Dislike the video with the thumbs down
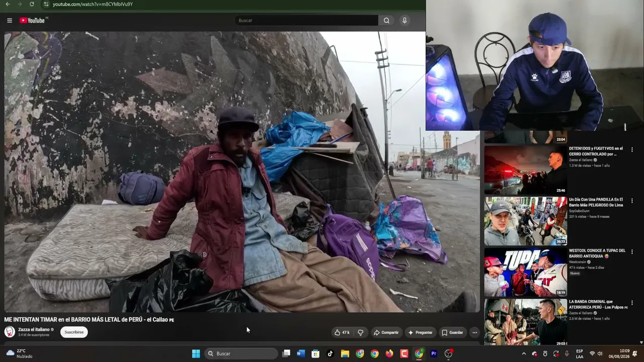644x362 pixels. click(x=360, y=332)
